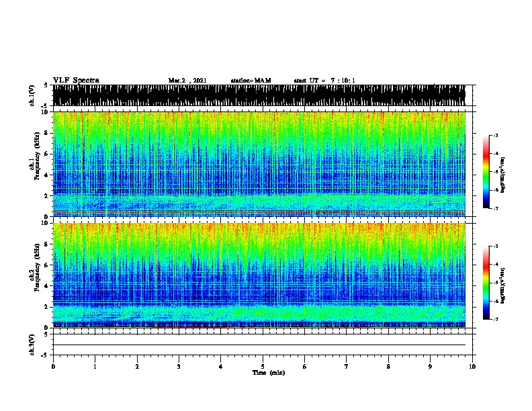Select the "Time (min)" x-axis label

[x=269, y=373]
